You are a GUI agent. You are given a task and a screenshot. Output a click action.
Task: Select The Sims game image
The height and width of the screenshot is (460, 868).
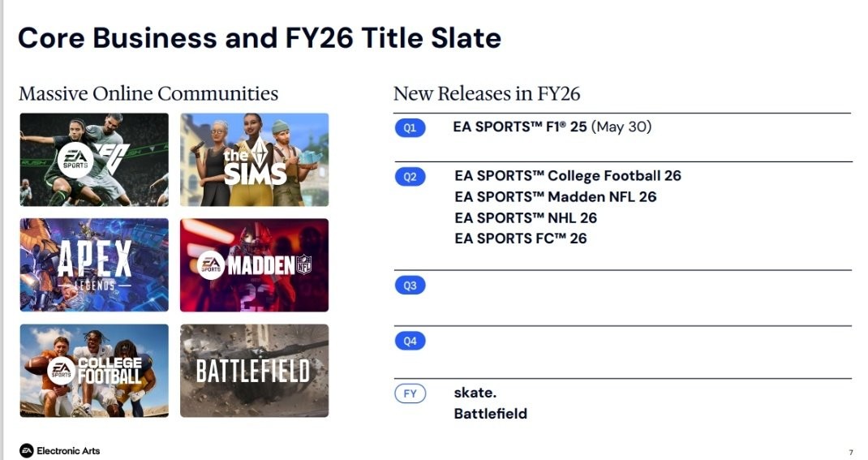pyautogui.click(x=254, y=159)
